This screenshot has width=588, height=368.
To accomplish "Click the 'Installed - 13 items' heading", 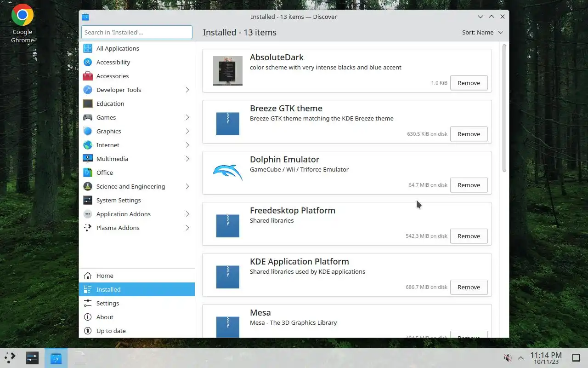I will [240, 32].
